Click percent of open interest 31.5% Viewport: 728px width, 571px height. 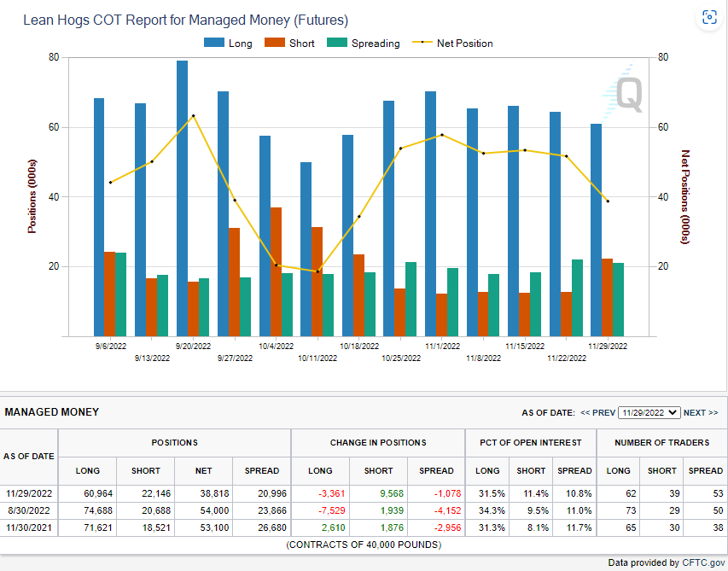(x=492, y=493)
